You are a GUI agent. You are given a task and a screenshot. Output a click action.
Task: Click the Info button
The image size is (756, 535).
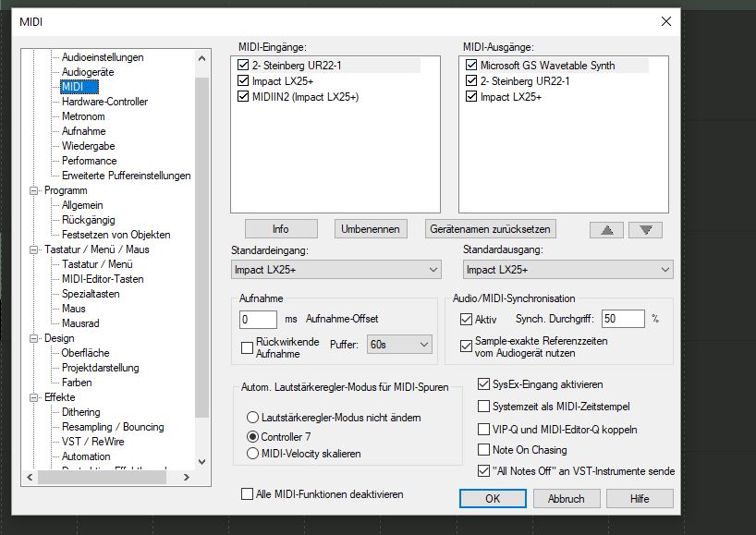[x=281, y=229]
